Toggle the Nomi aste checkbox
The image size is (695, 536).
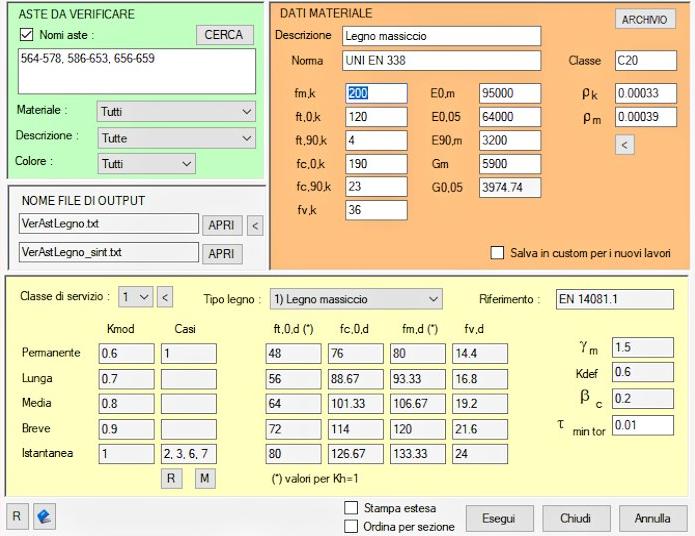pos(27,35)
